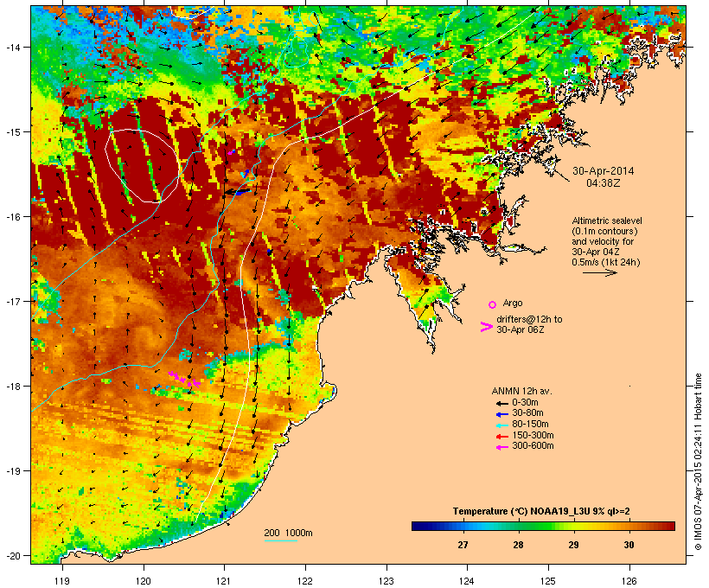This screenshot has width=709, height=588.
Task: Click the 'Argo' legend label
Action: [513, 303]
